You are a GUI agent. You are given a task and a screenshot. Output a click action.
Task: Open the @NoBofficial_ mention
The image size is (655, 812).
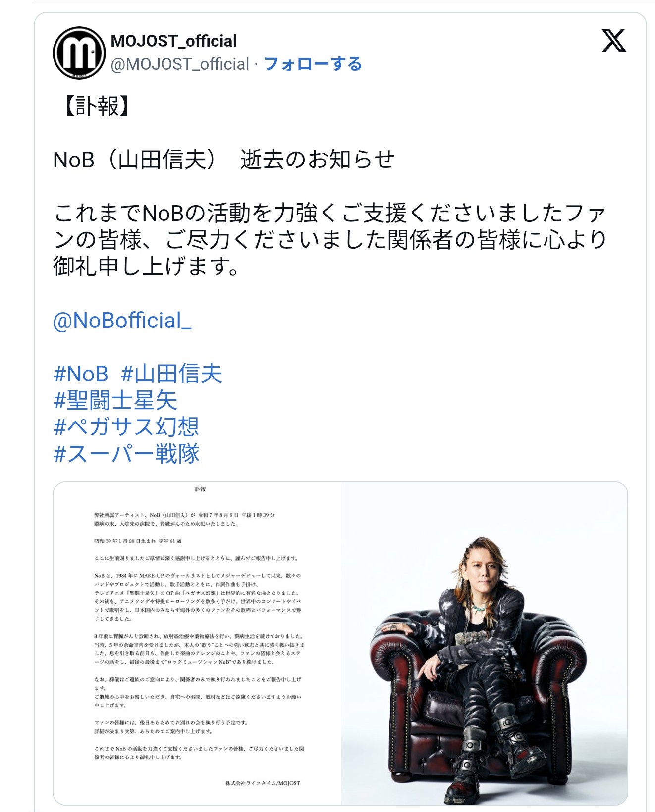click(122, 321)
